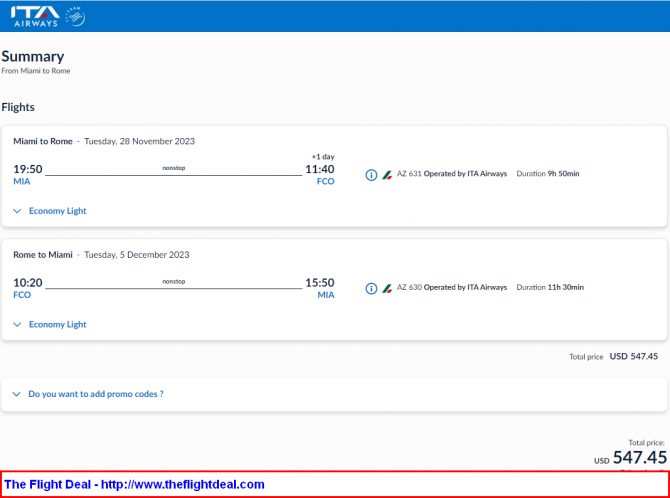
Task: Expand the promo codes section
Action: click(17, 394)
